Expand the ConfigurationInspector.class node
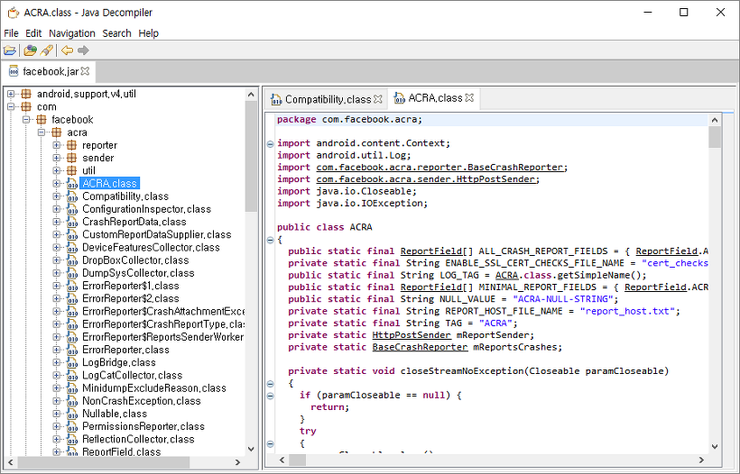 click(57, 209)
